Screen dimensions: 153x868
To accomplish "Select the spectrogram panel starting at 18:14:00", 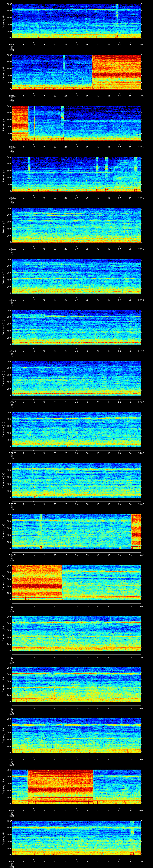I will coord(77,21).
